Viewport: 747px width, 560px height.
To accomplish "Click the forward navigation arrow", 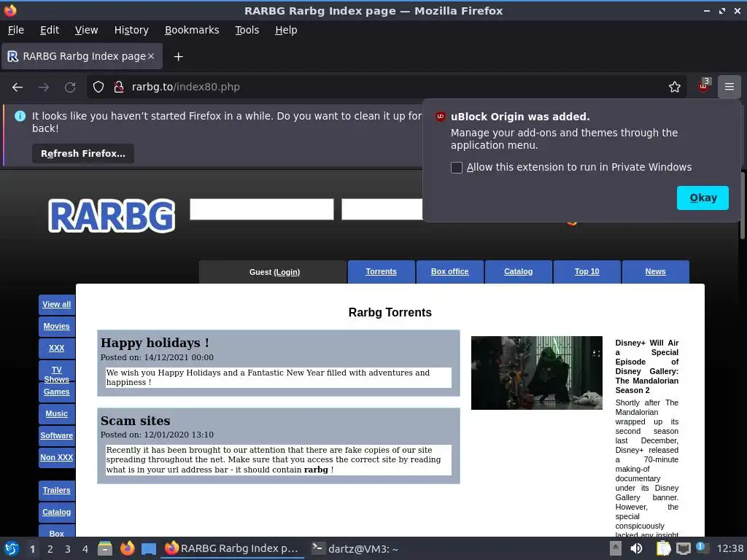I will click(x=44, y=87).
